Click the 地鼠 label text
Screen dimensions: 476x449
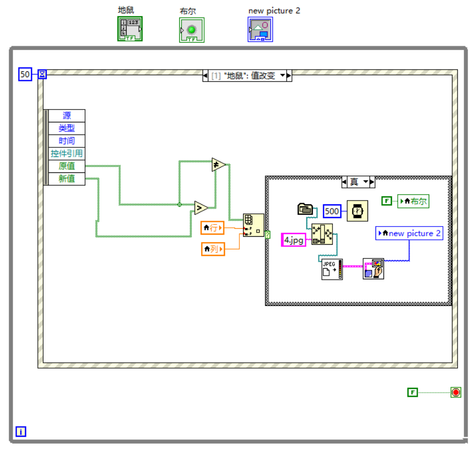pyautogui.click(x=126, y=10)
